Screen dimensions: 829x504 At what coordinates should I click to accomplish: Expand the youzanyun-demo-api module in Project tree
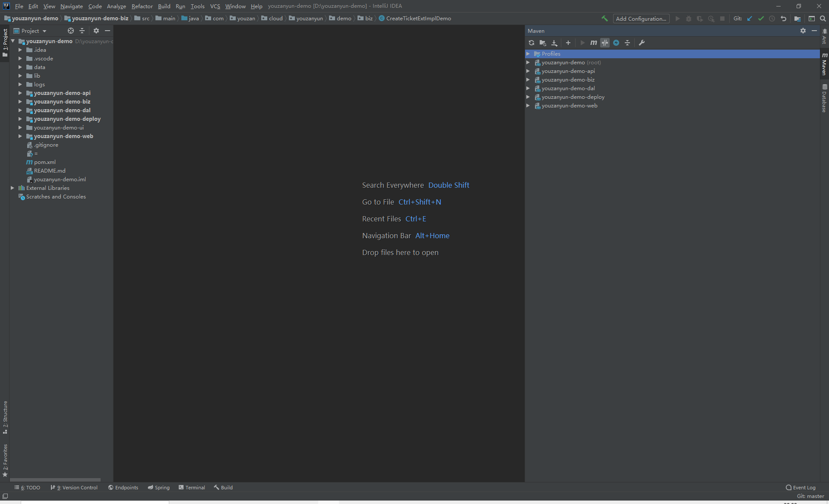click(20, 93)
